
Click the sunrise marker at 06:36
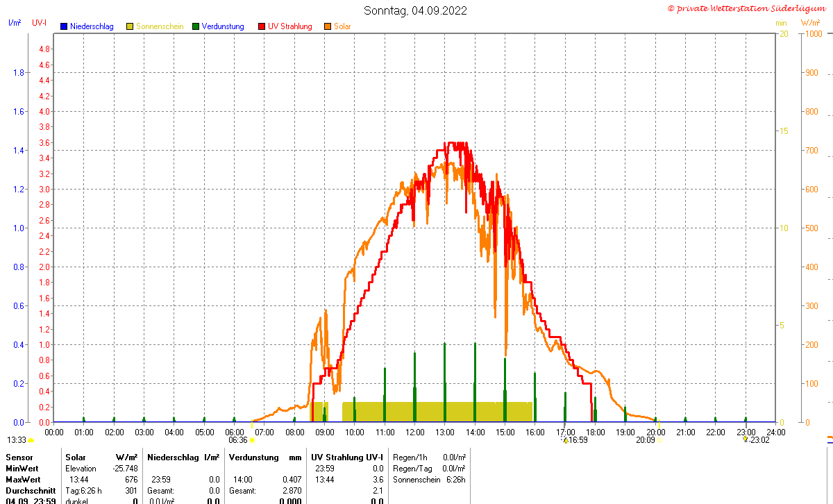click(x=252, y=440)
